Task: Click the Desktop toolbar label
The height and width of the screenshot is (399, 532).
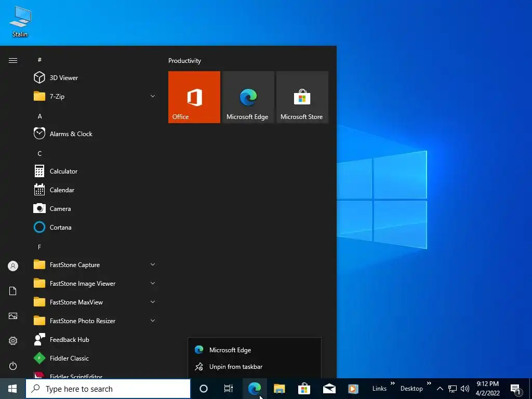Action: point(411,389)
